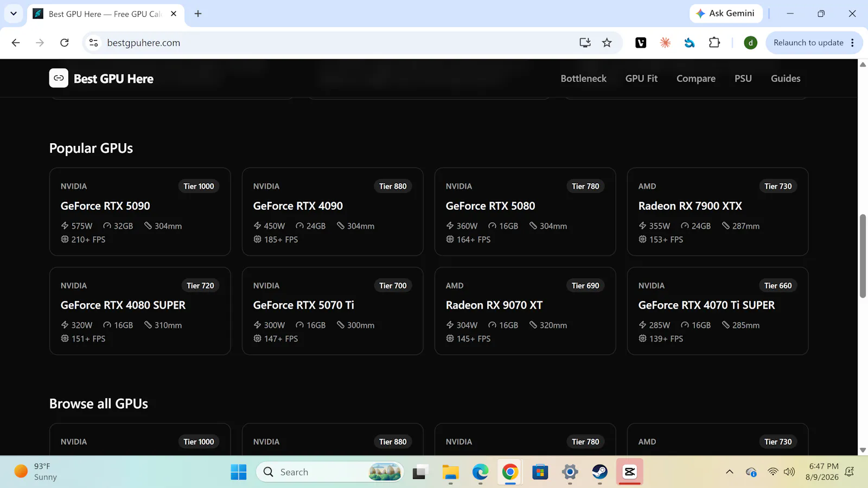Image resolution: width=868 pixels, height=488 pixels.
Task: Open the GeForce RTX 4090 card
Action: click(333, 211)
